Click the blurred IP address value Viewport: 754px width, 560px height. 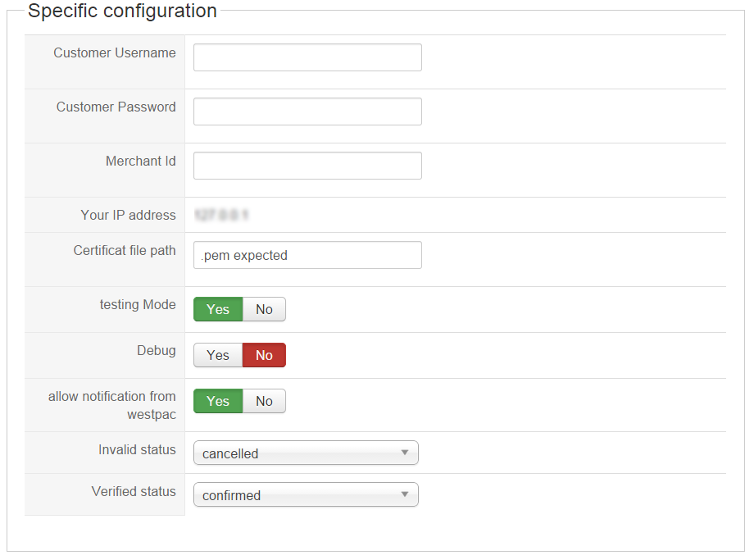click(221, 215)
